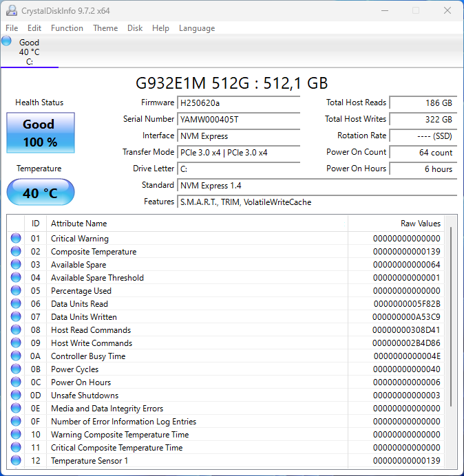Click the Good 100 % health status button
464x476 pixels.
pyautogui.click(x=41, y=133)
